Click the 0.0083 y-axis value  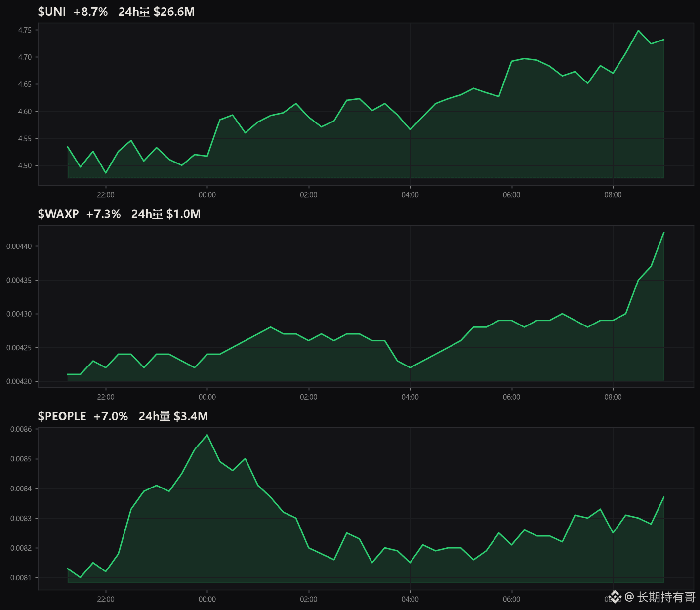21,518
